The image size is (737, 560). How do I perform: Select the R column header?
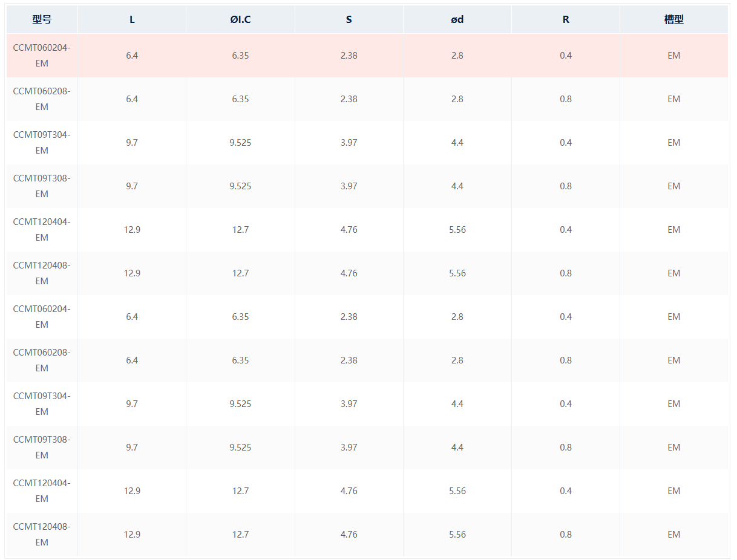pyautogui.click(x=566, y=19)
